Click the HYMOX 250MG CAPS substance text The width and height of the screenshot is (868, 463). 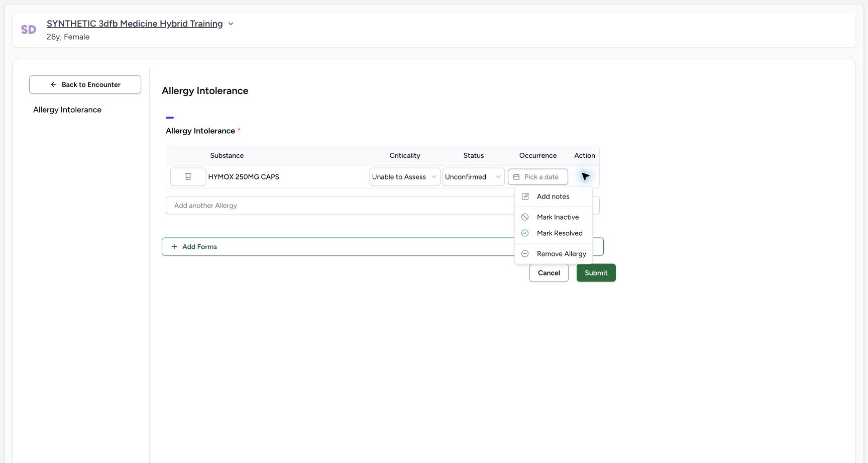(x=244, y=177)
